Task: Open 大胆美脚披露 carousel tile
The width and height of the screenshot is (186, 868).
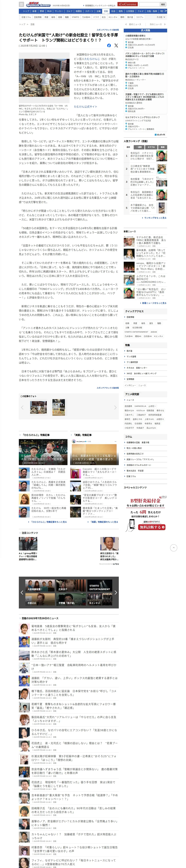Action: [x=40, y=586]
